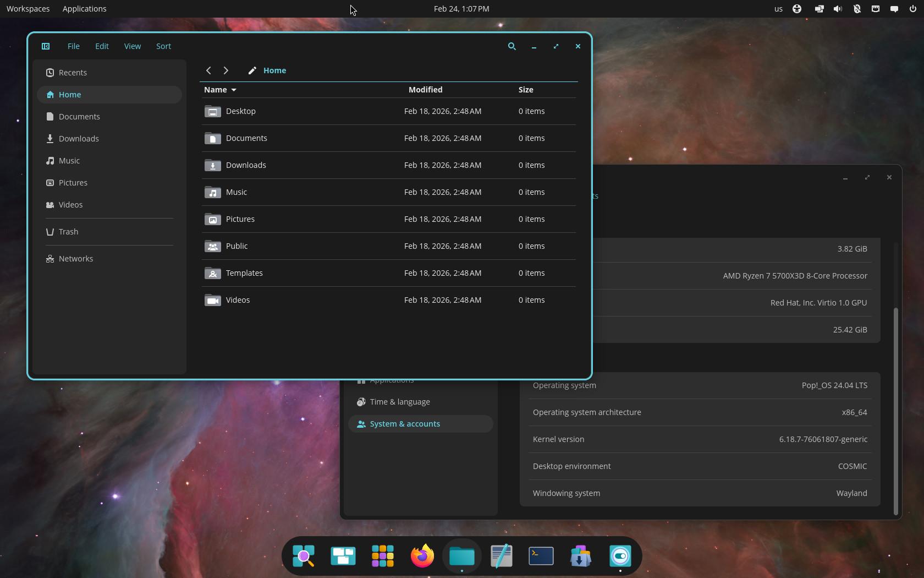Open Trash from the sidebar
The image size is (924, 578).
click(x=68, y=231)
